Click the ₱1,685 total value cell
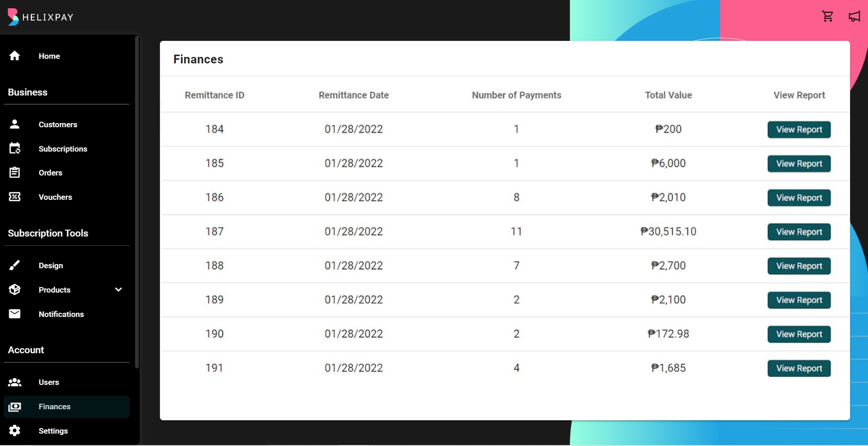868x446 pixels. coord(668,368)
